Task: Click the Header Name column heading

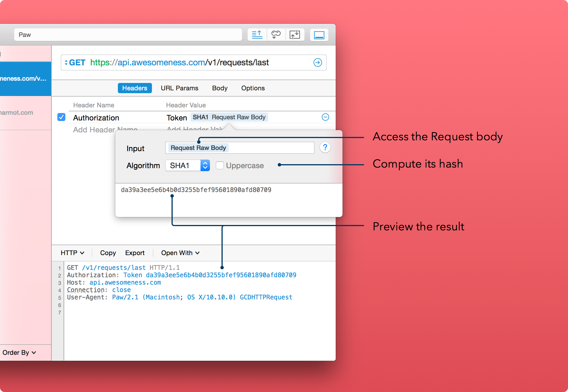Action: [x=94, y=105]
